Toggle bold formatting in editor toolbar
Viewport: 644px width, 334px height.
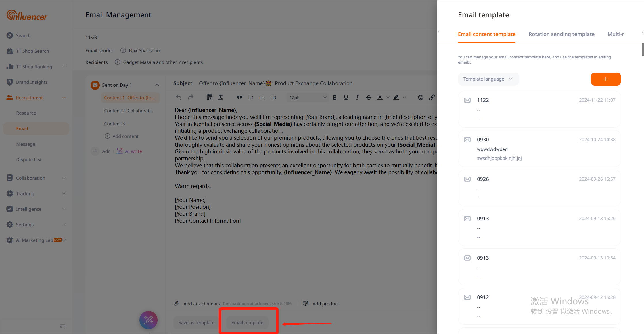tap(334, 98)
